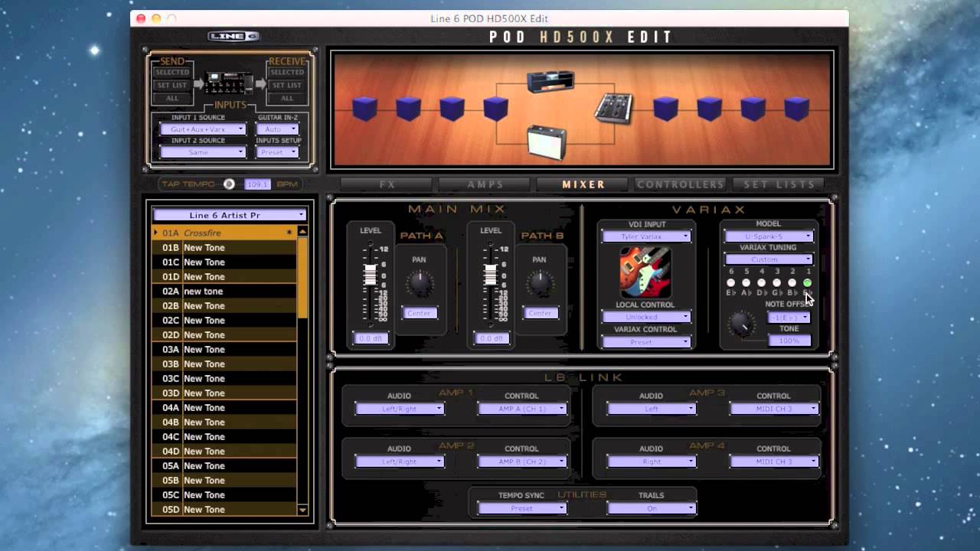Open the Inputs Setup dropdown

point(278,152)
